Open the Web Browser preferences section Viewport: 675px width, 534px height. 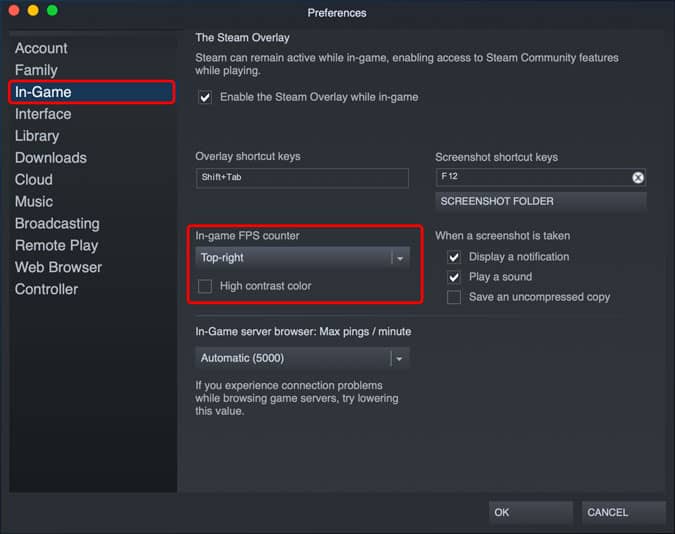point(59,267)
